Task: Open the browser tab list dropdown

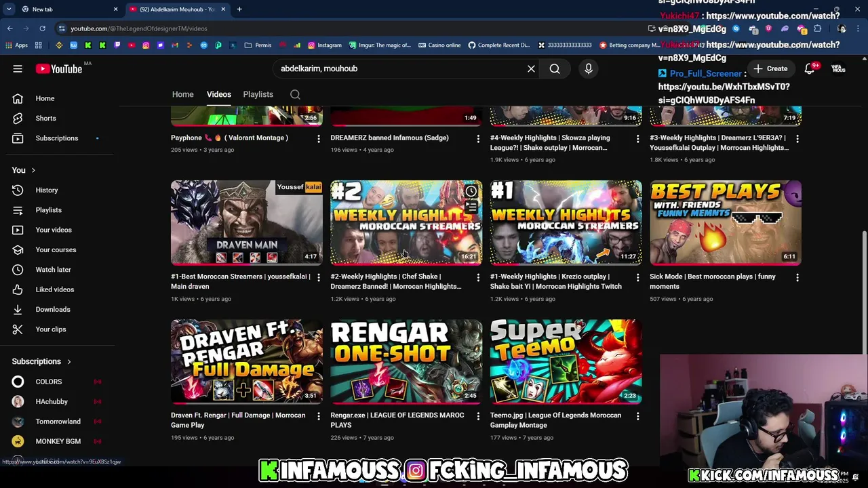Action: point(9,9)
